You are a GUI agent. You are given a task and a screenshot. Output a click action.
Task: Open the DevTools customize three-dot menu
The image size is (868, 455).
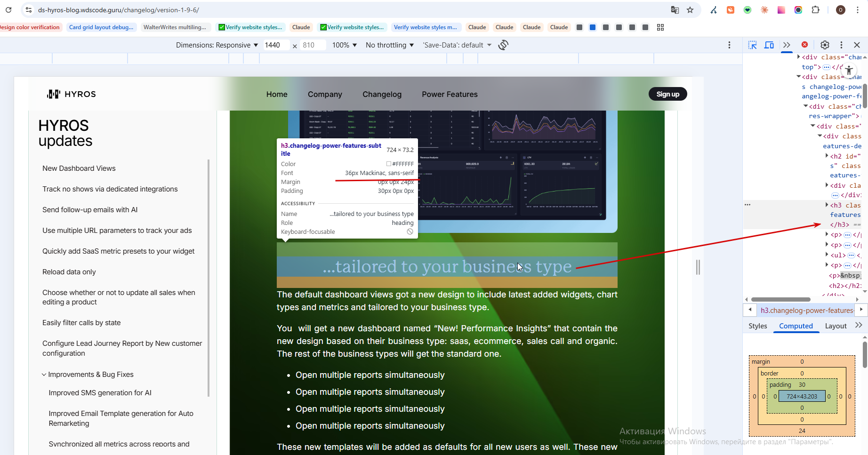841,45
